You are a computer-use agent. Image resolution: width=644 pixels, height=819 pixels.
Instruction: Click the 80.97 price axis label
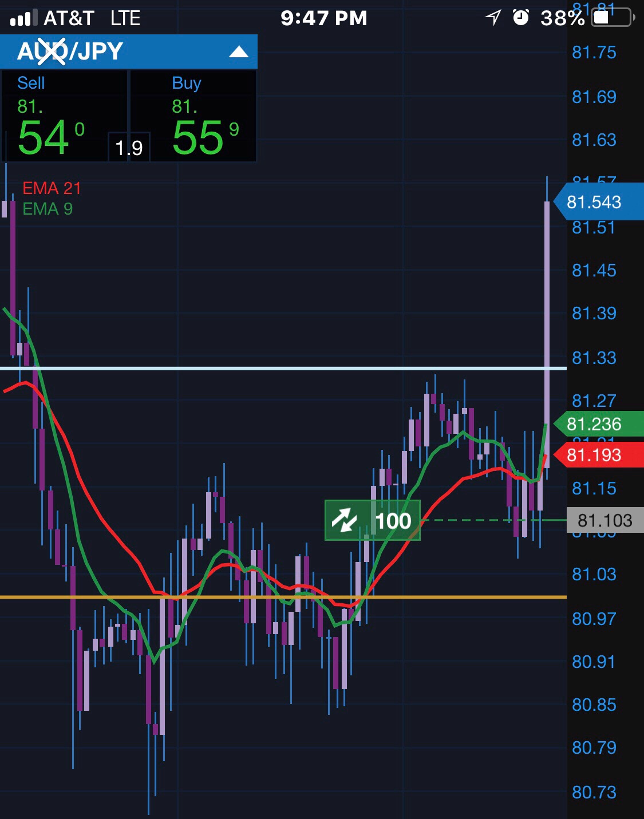click(x=594, y=619)
